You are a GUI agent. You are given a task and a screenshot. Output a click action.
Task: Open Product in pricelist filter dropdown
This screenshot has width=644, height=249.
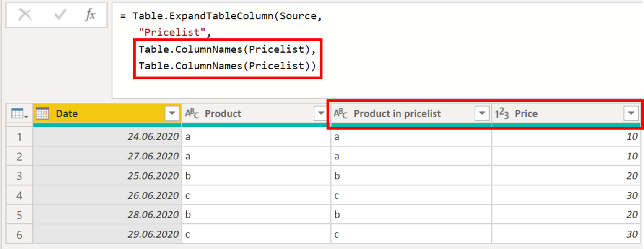click(482, 113)
